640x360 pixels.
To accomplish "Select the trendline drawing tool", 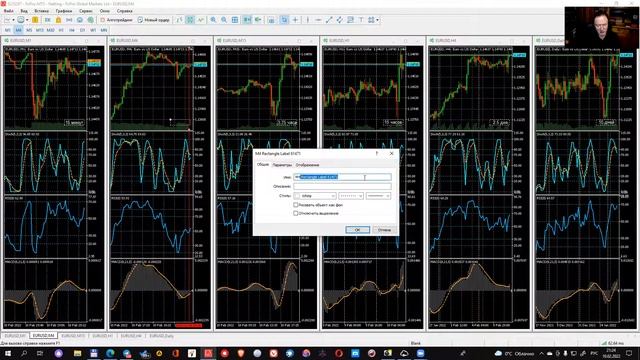I will (x=329, y=20).
